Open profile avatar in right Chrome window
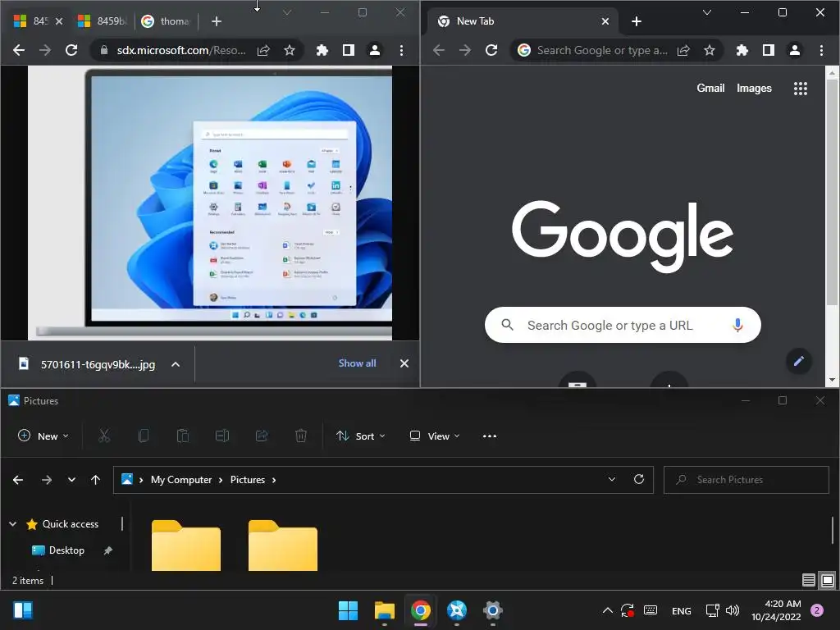 [x=795, y=50]
